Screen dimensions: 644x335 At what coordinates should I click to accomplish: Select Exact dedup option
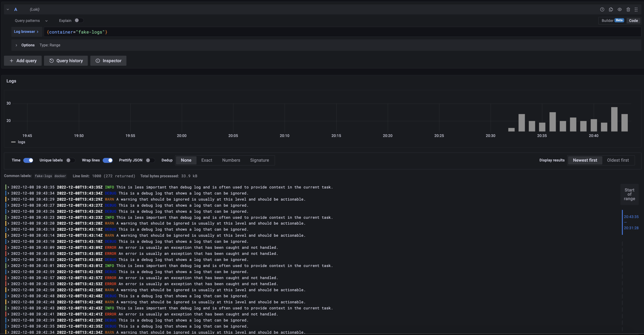207,160
